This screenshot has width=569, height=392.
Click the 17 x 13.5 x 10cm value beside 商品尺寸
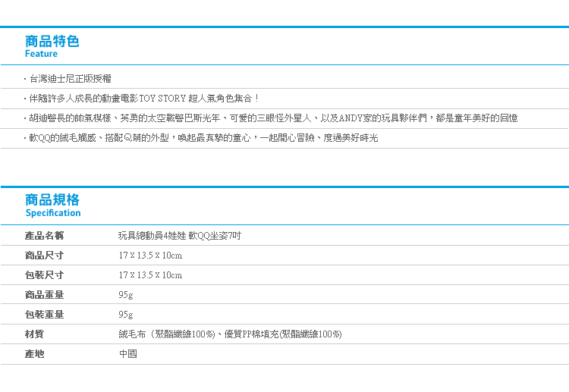[150, 256]
